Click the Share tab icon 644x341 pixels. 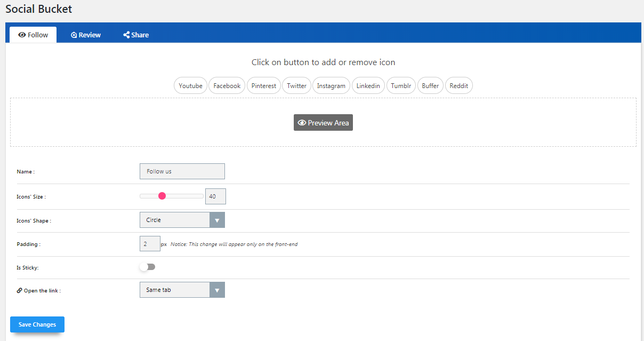click(x=126, y=35)
